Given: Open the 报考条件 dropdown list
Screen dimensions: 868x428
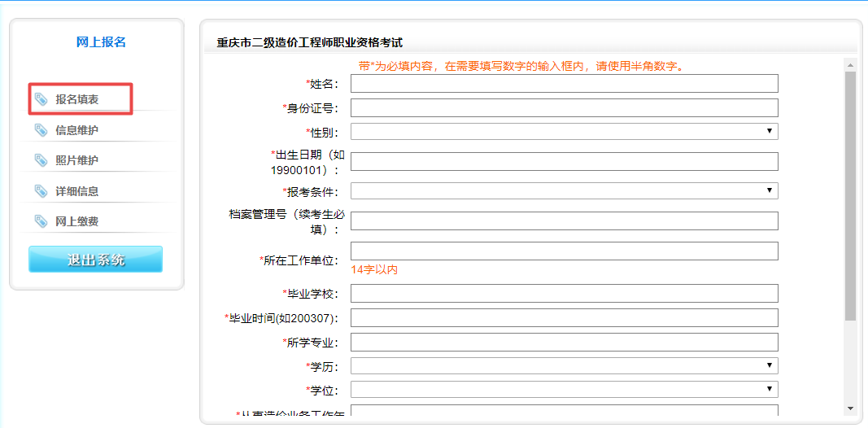Looking at the screenshot, I should point(564,191).
